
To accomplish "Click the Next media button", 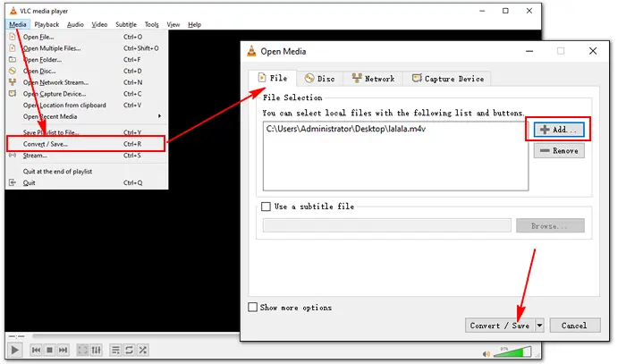I will [x=63, y=350].
